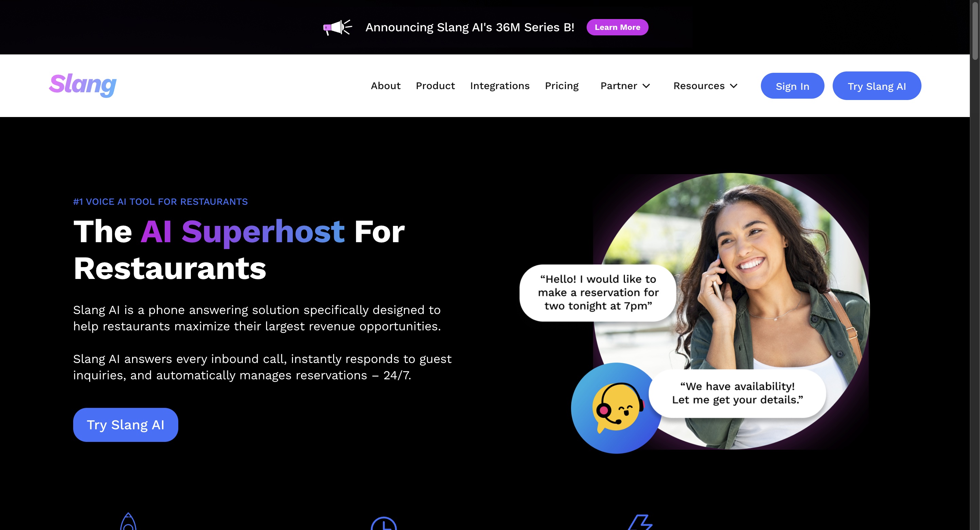Viewport: 980px width, 530px height.
Task: Click the clock icon below hero
Action: pos(383,523)
